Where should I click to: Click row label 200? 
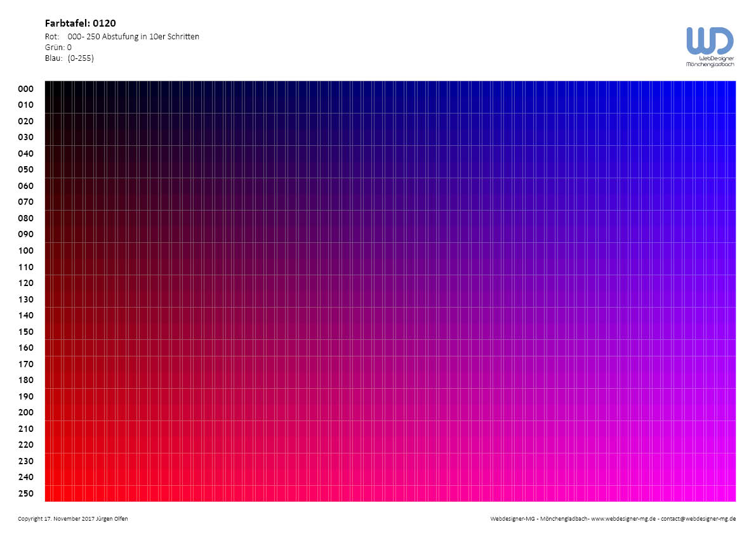pyautogui.click(x=26, y=412)
